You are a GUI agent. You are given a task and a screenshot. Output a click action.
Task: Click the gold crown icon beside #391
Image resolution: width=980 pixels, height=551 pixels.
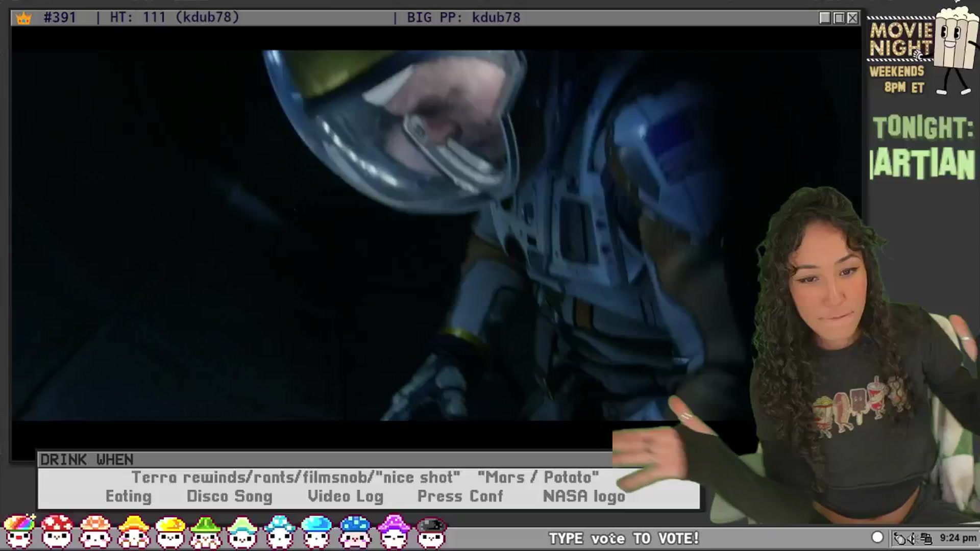pyautogui.click(x=23, y=18)
